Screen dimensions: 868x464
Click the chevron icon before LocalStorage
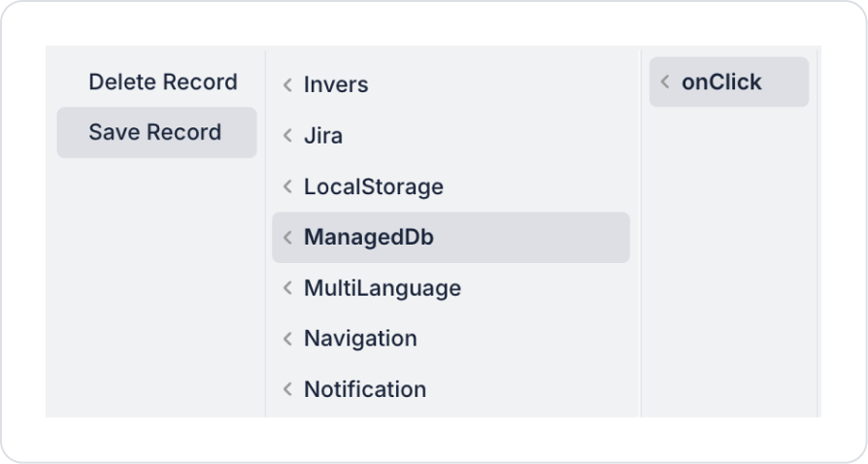pyautogui.click(x=287, y=187)
